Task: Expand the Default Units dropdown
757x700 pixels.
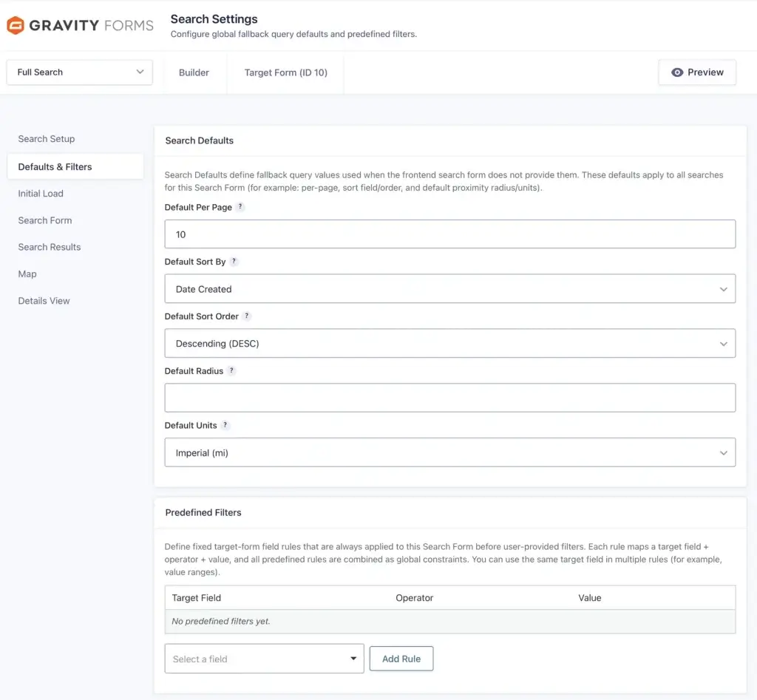Action: click(x=450, y=452)
